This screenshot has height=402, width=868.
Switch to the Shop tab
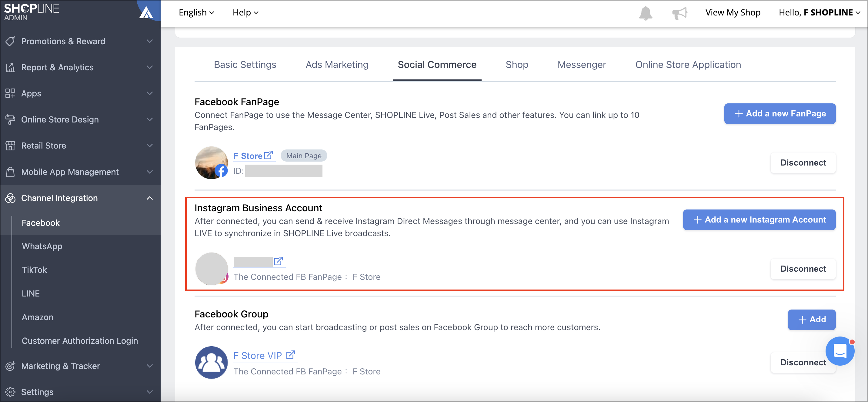517,64
